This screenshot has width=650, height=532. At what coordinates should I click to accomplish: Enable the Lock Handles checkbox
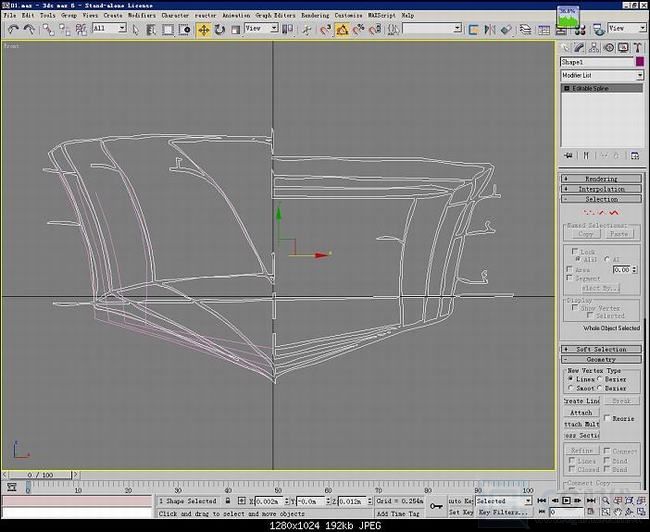(x=575, y=251)
